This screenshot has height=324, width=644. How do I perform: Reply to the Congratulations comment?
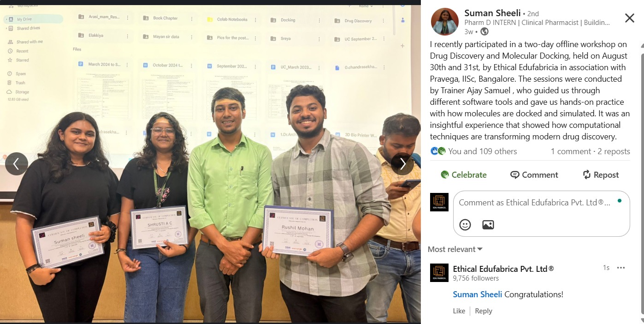484,311
